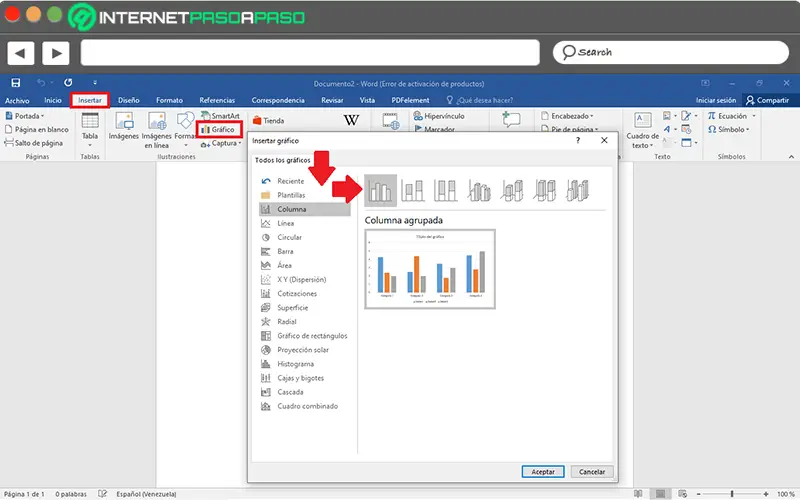Click the Aceptar button
This screenshot has width=800, height=500.
pyautogui.click(x=543, y=472)
